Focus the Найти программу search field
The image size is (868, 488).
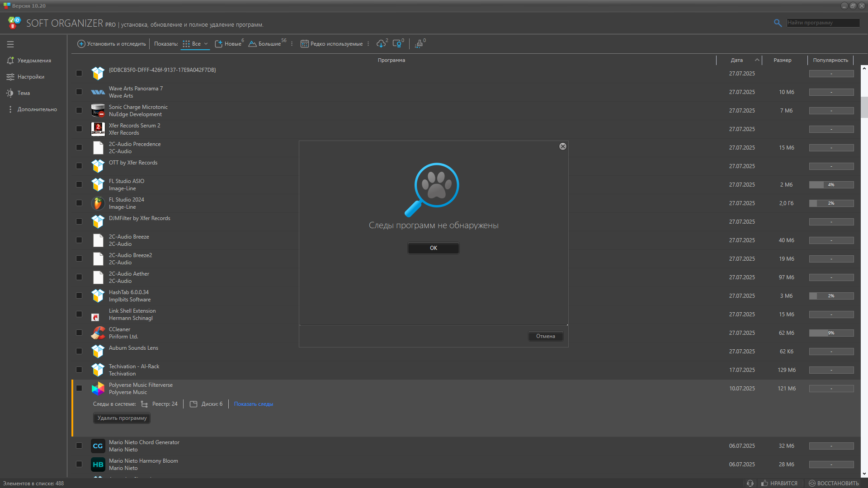point(823,23)
